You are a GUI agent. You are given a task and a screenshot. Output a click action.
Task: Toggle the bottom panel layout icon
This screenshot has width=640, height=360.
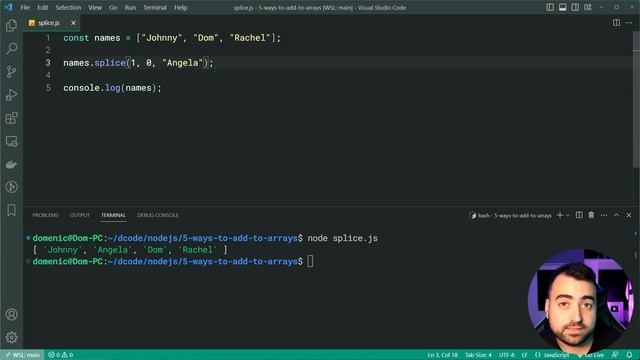562,7
